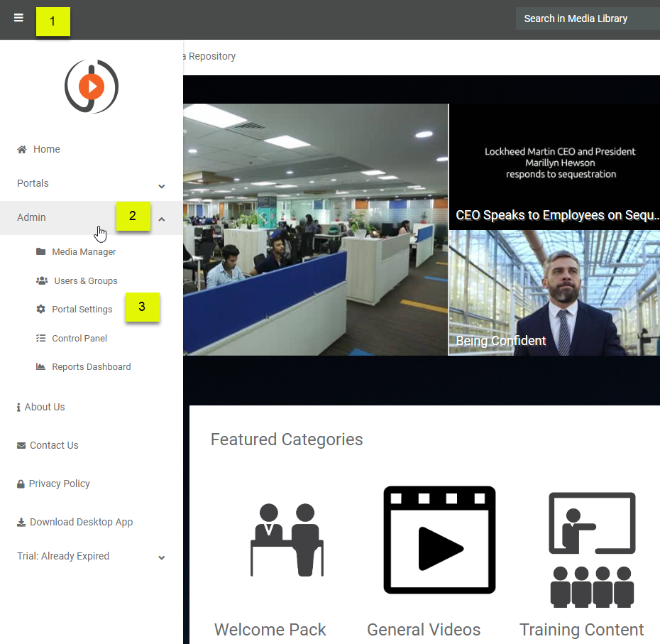Click the Search in Media Library field
Viewport: 660px width, 644px height.
pyautogui.click(x=588, y=18)
